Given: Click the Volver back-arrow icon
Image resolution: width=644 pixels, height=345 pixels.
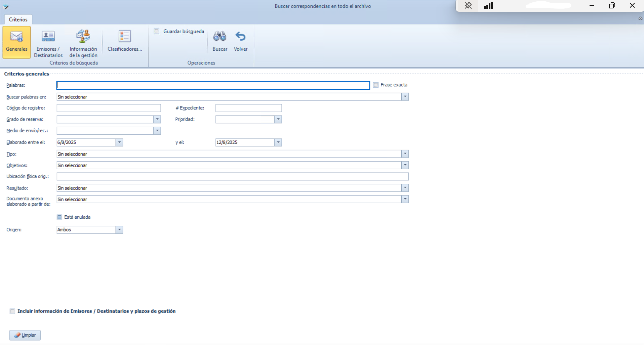Looking at the screenshot, I should pyautogui.click(x=241, y=37).
